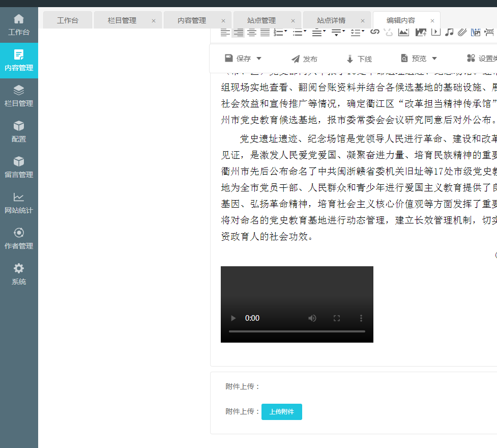The image size is (497, 448).
Task: Open 工作台 in the left sidebar
Action: (x=19, y=25)
